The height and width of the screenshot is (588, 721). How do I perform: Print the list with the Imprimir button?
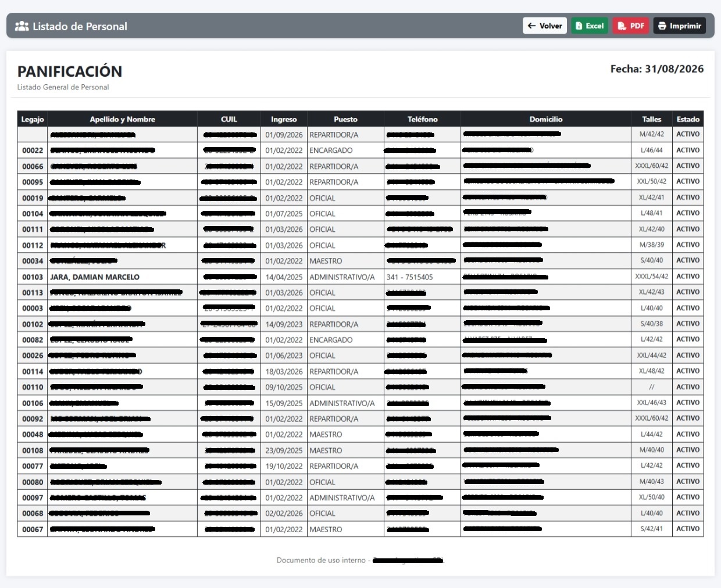pos(680,26)
